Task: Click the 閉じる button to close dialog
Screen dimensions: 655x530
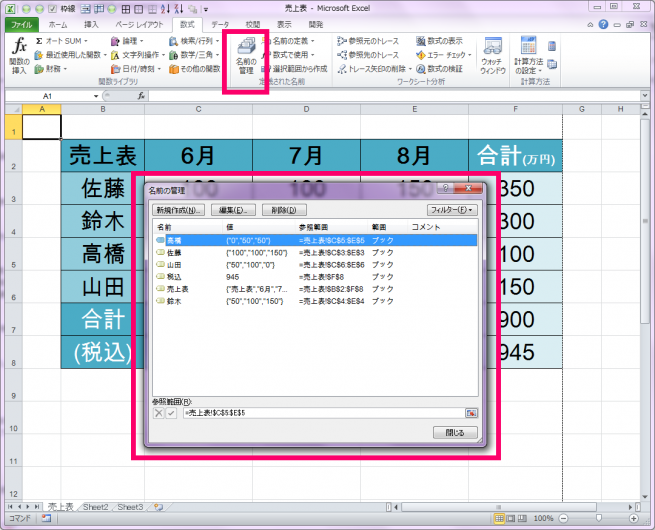Action: pos(455,432)
